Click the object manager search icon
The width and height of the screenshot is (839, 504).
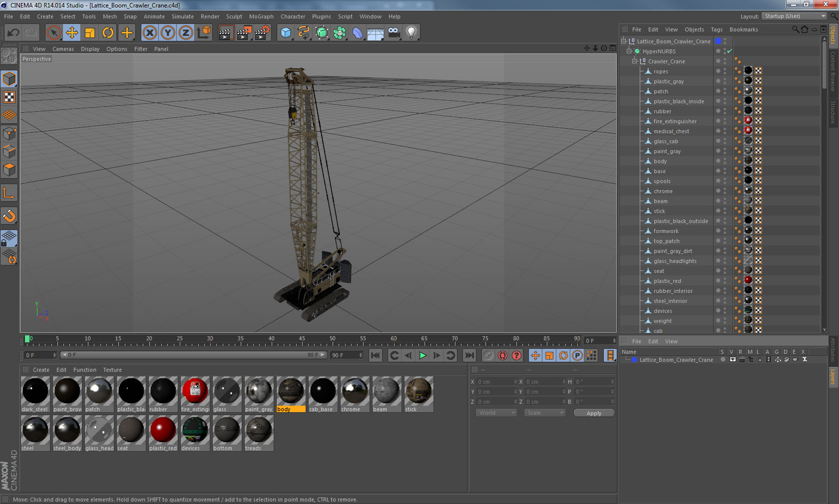pyautogui.click(x=795, y=29)
